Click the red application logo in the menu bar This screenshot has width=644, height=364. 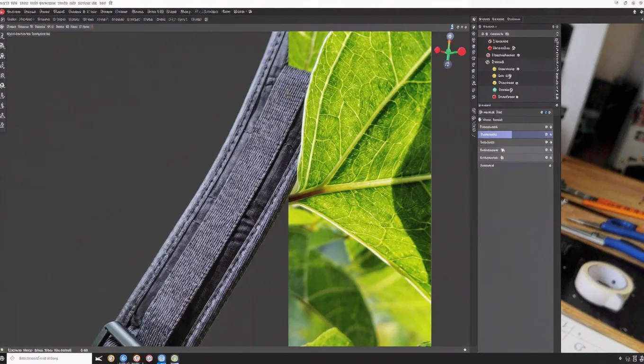pyautogui.click(x=2, y=11)
